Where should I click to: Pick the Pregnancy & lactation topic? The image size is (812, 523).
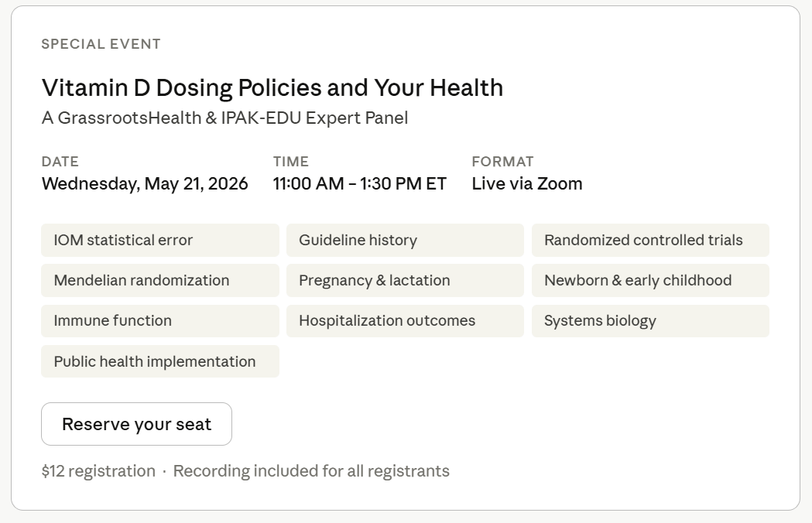pos(405,280)
